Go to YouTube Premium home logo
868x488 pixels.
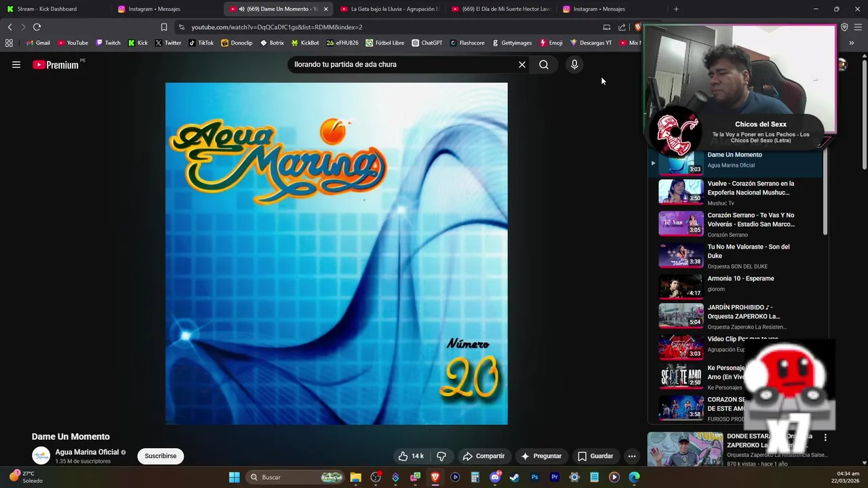56,64
